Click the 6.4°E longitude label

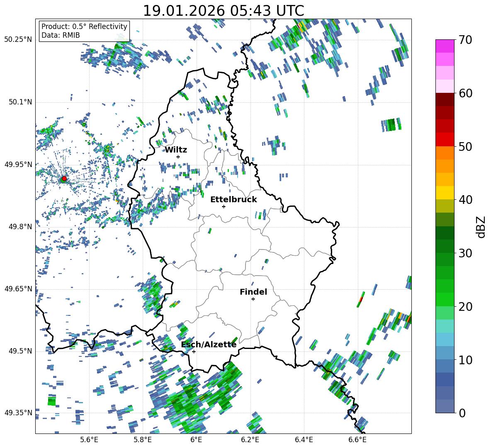click(x=304, y=440)
